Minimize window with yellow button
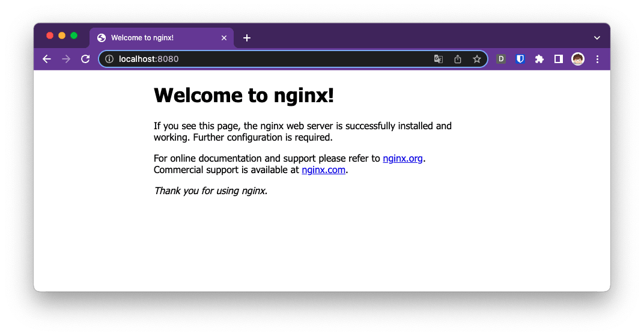 (x=62, y=35)
